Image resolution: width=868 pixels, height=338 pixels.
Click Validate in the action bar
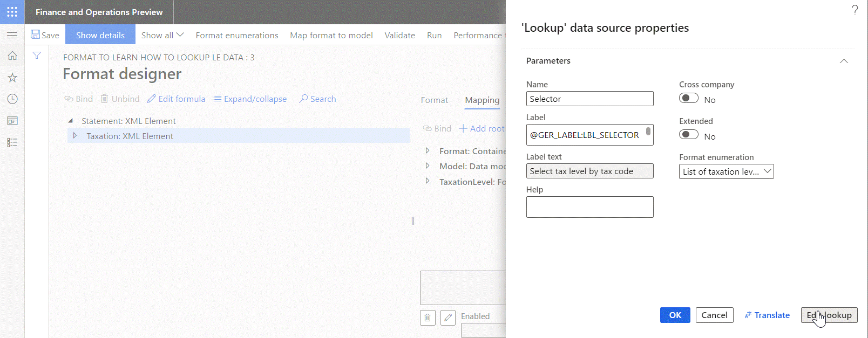(x=400, y=35)
